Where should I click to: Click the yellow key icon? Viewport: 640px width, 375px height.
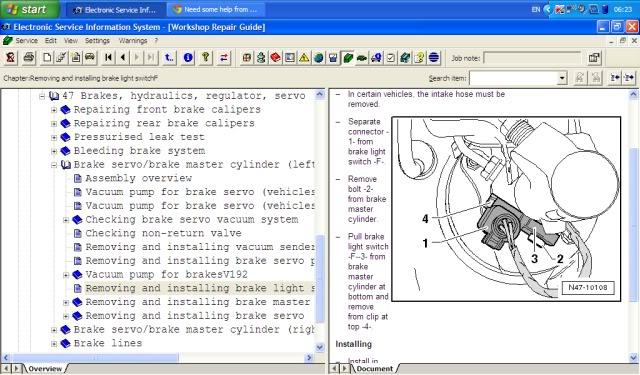coord(206,58)
